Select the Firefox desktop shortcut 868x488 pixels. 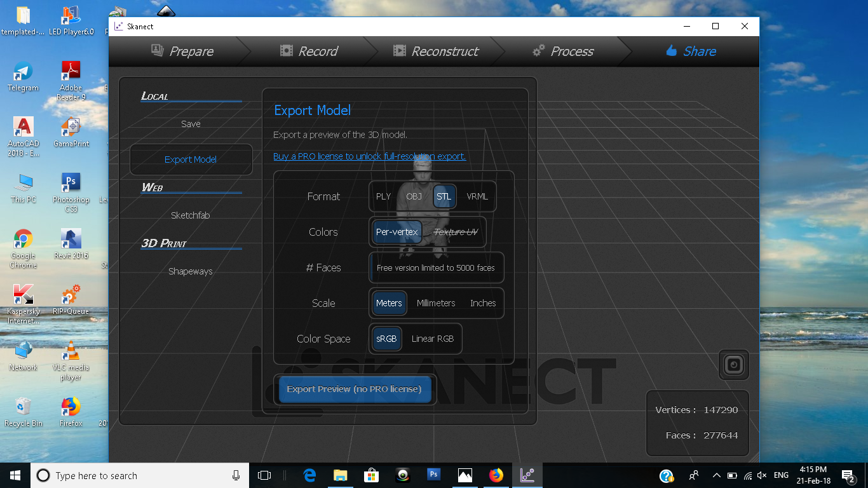tap(71, 412)
